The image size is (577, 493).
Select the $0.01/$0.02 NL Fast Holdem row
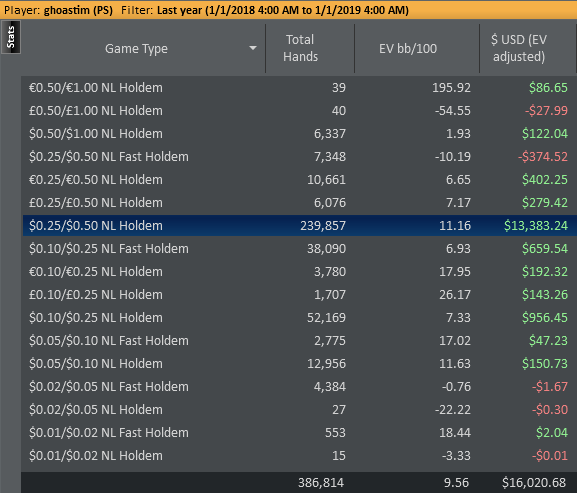299,432
